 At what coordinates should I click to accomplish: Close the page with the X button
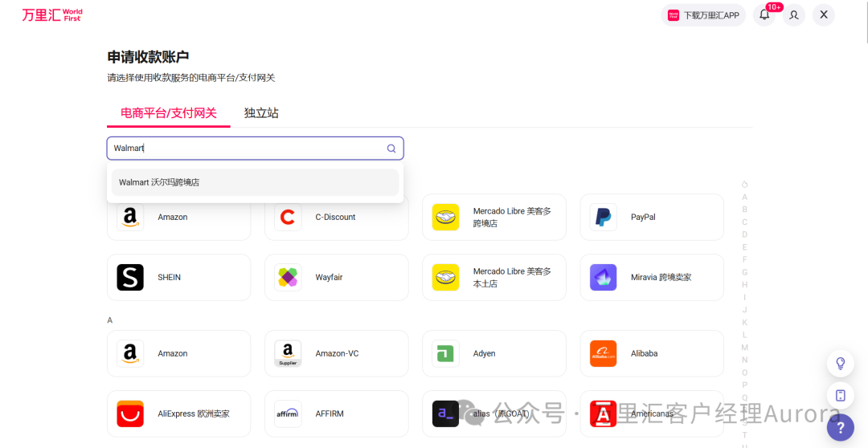pos(824,15)
